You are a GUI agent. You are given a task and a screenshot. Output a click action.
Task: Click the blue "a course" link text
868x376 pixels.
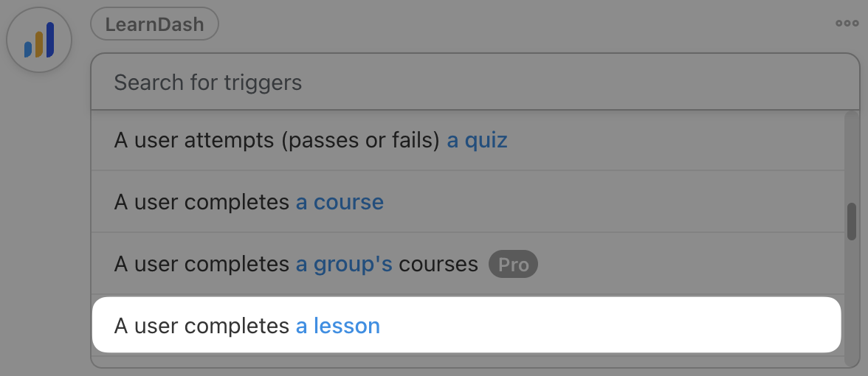(x=340, y=202)
